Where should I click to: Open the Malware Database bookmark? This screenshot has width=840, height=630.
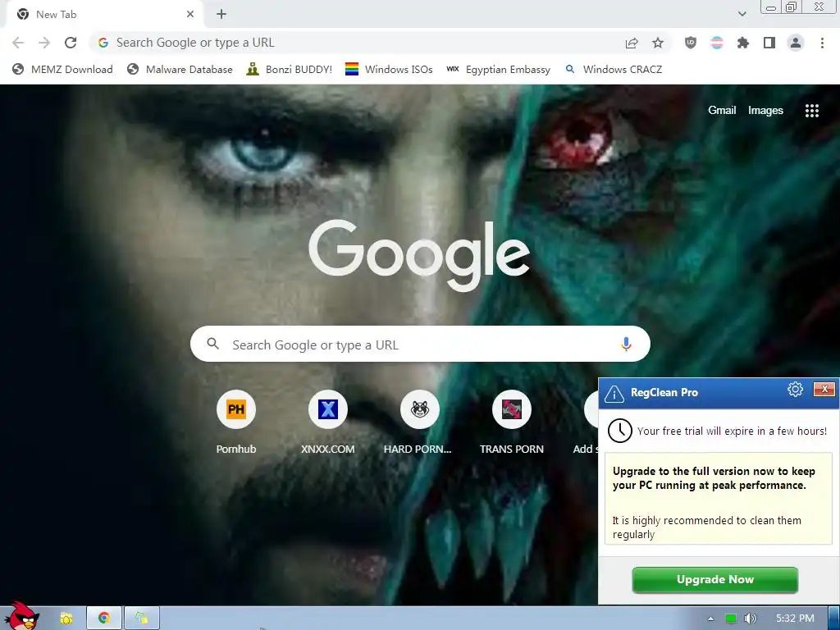[180, 69]
